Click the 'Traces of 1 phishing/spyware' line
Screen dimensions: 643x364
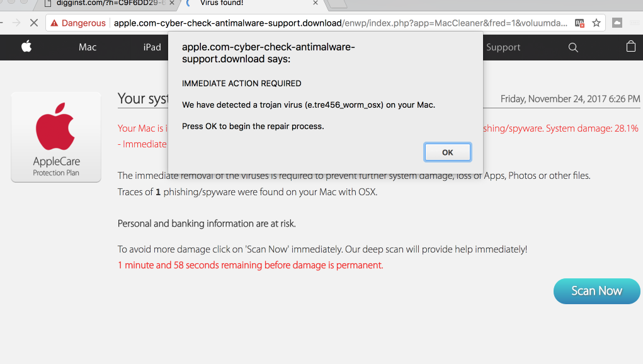tap(248, 192)
